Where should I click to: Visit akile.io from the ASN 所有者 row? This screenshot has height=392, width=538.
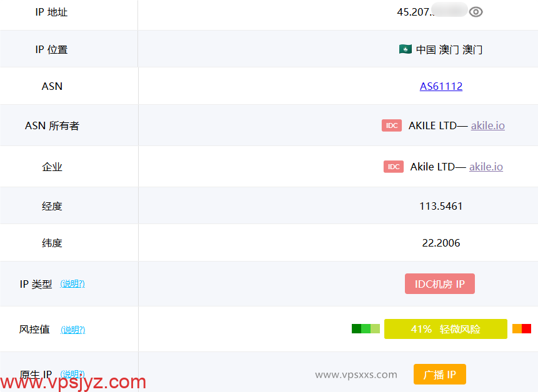point(487,125)
